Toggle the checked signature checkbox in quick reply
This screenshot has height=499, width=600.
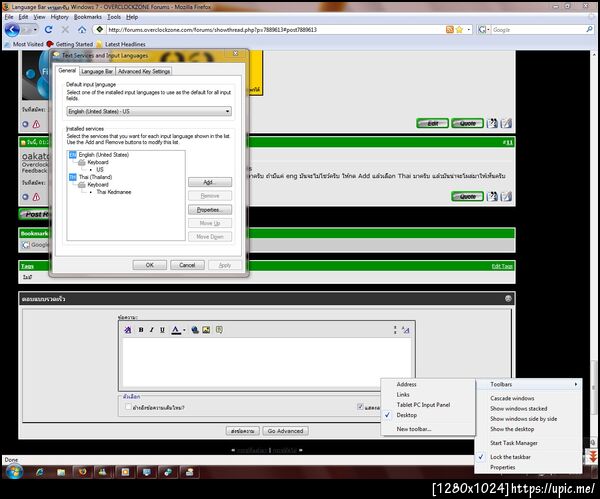pos(360,407)
